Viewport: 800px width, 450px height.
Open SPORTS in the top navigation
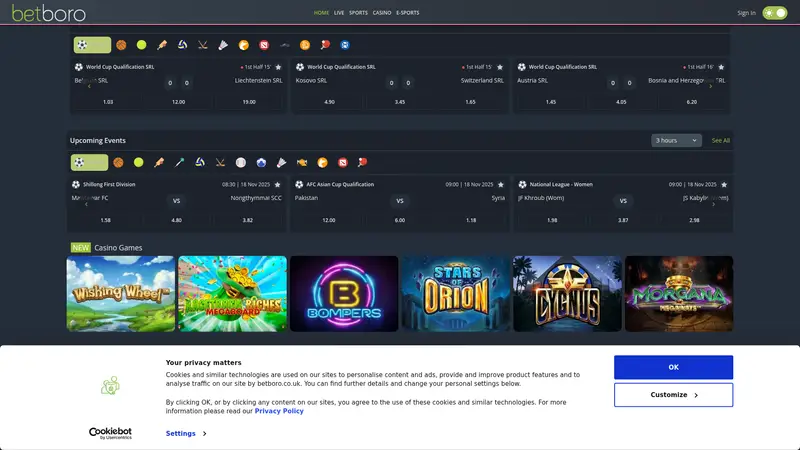(x=358, y=13)
